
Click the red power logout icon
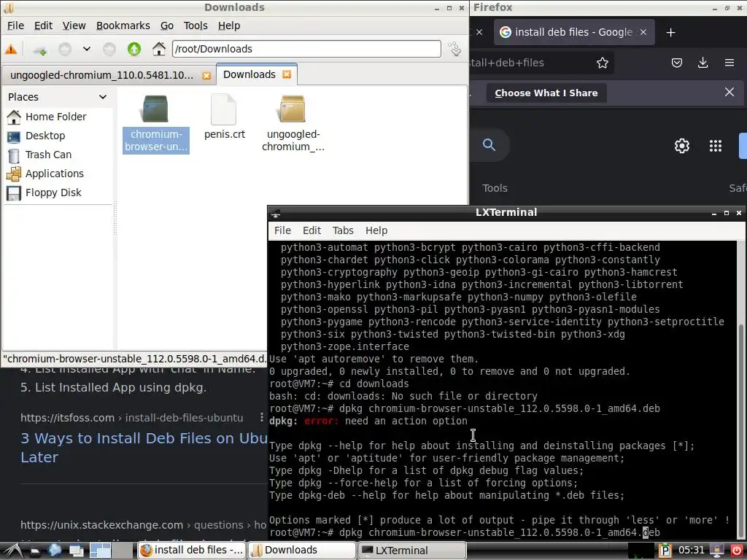tap(737, 551)
